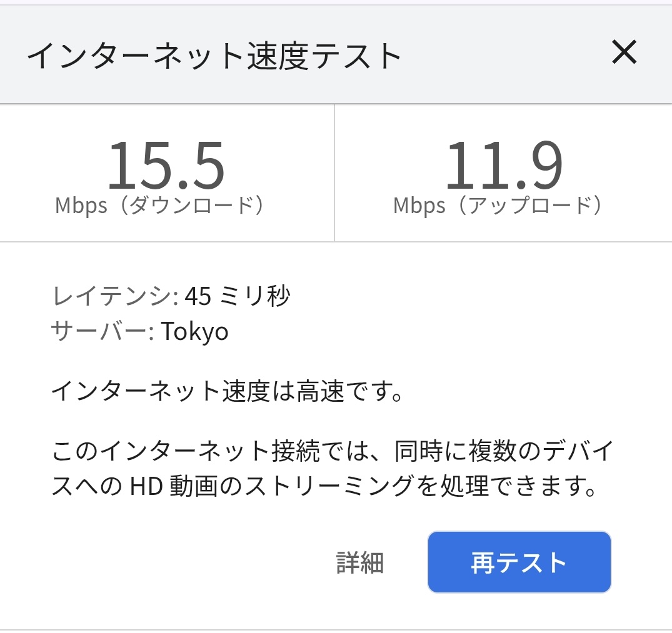Open the 詳細 link
This screenshot has height=633, width=672.
(x=359, y=563)
